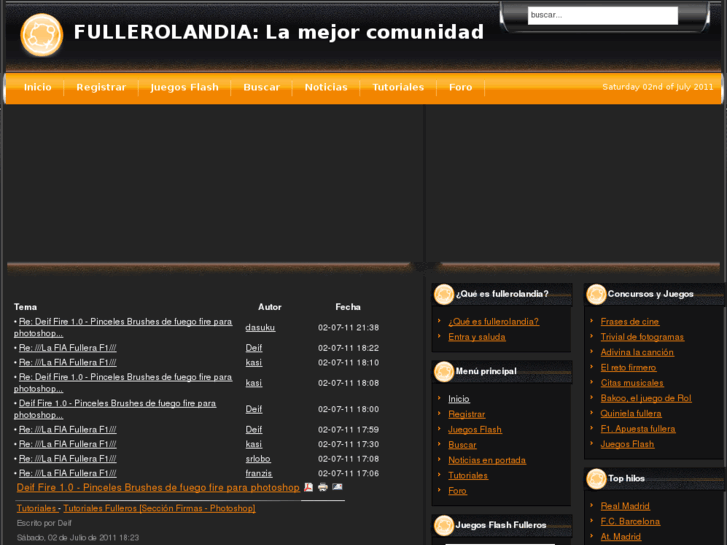The image size is (727, 545).
Task: Click author franzis link
Action: pos(259,473)
